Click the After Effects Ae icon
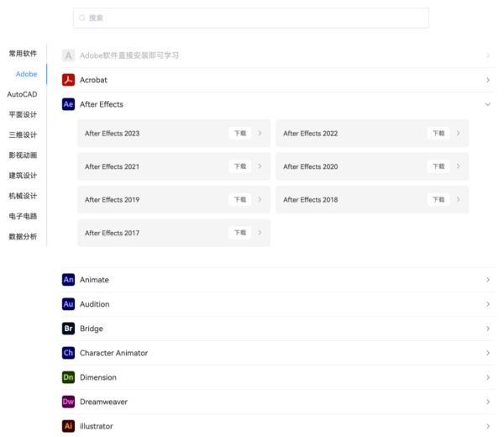The image size is (504, 437). [68, 104]
